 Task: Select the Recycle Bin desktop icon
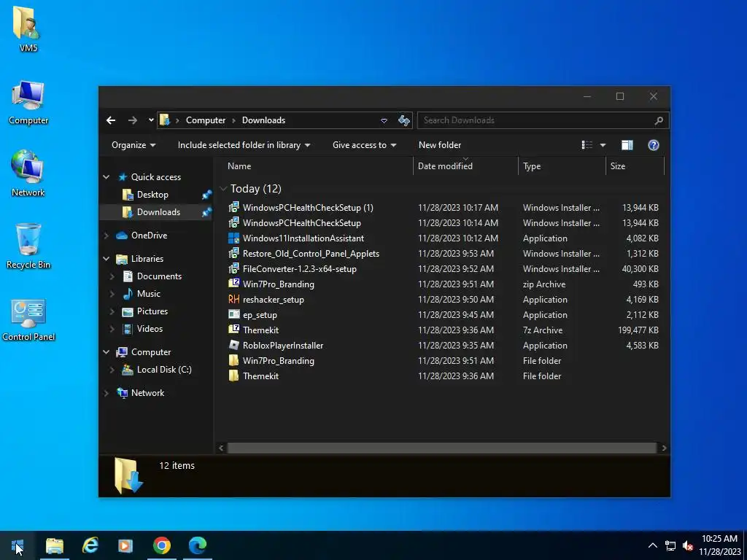coord(28,246)
